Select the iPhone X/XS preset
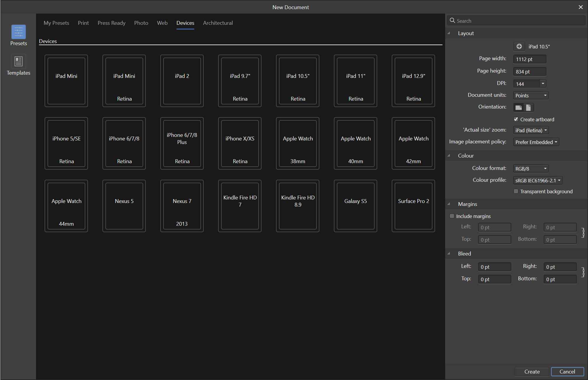 [240, 143]
